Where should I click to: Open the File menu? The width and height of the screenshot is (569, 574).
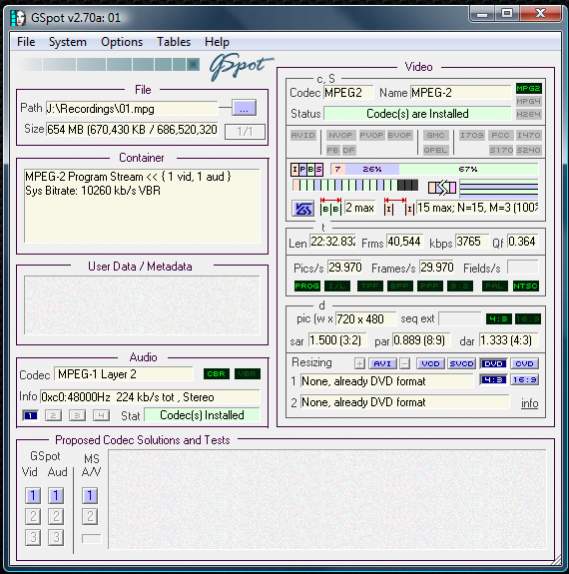pyautogui.click(x=26, y=42)
